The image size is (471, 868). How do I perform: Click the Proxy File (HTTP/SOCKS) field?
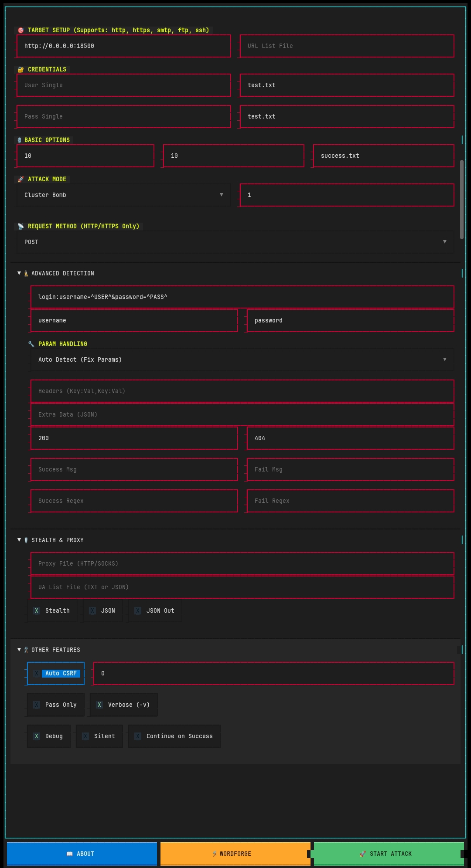(x=242, y=563)
